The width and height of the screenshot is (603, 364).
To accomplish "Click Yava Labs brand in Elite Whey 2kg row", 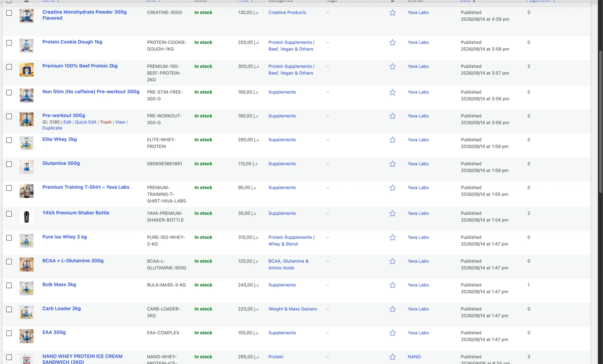I will click(418, 140).
